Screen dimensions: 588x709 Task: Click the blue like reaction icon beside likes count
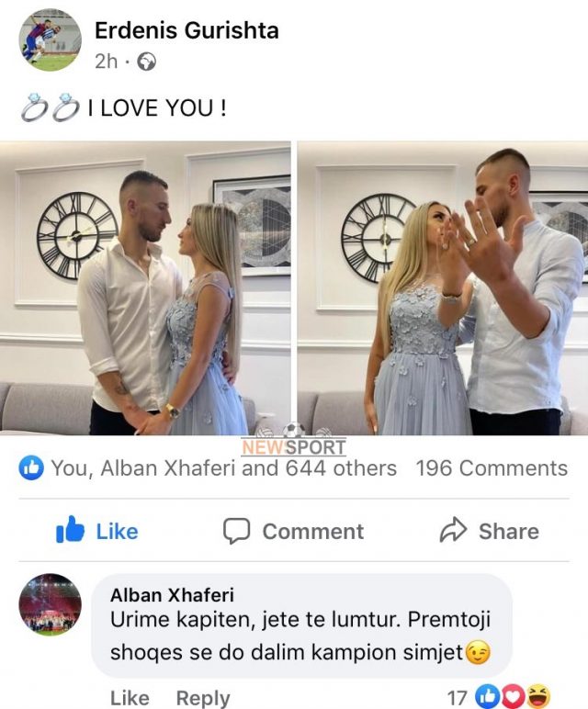pos(31,468)
